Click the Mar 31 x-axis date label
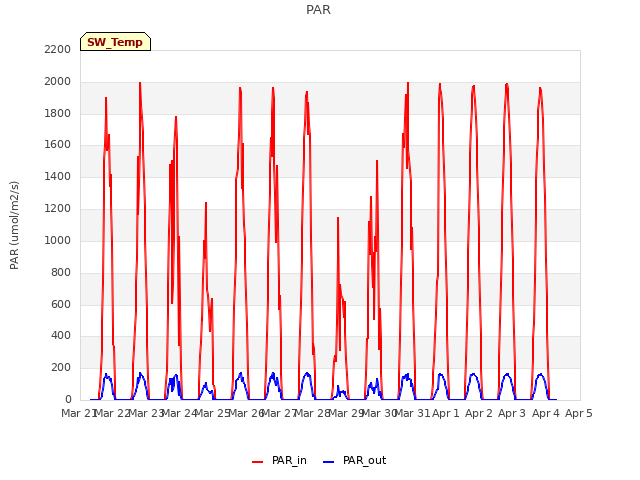640x480 pixels. click(412, 413)
